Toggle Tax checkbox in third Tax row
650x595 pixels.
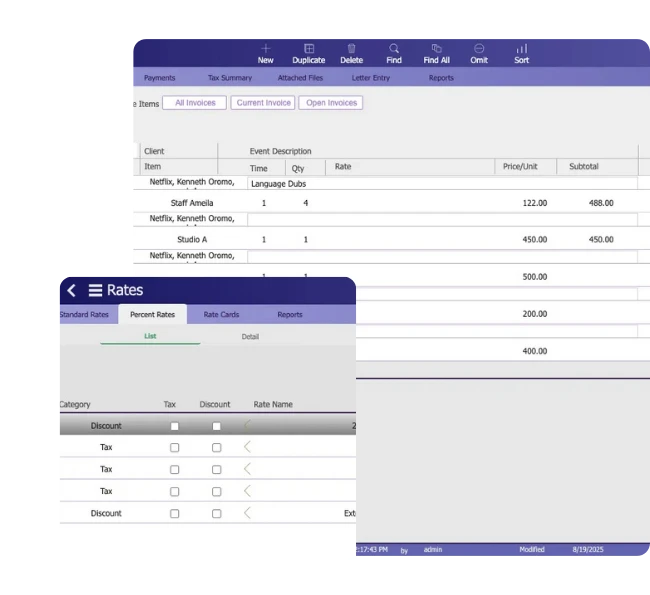(175, 492)
